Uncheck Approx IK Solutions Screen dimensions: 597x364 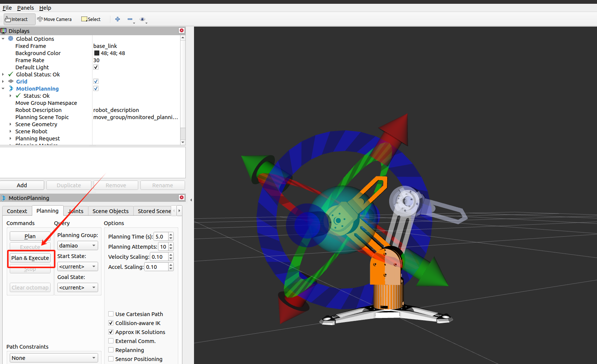111,332
